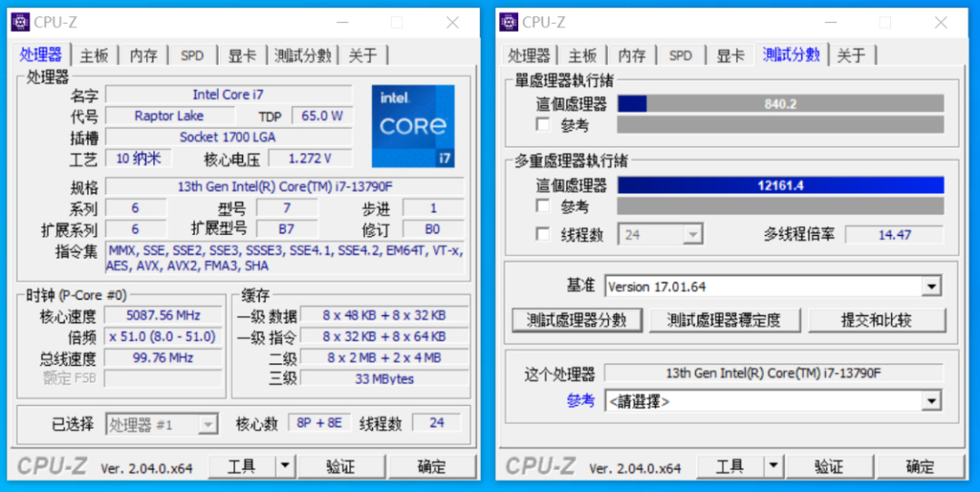Click the 三级 cache value 33 MBytes
The height and width of the screenshot is (492, 980).
coord(385,379)
